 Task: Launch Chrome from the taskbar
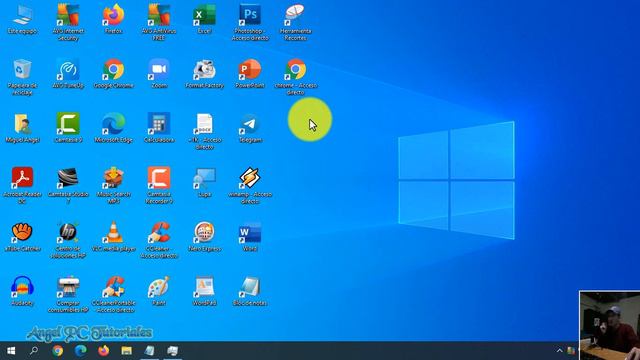pos(58,351)
